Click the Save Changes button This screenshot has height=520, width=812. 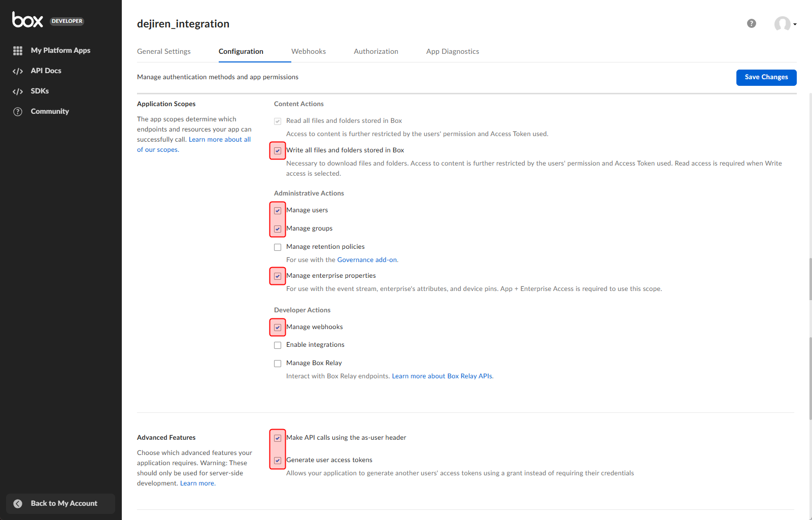point(766,78)
